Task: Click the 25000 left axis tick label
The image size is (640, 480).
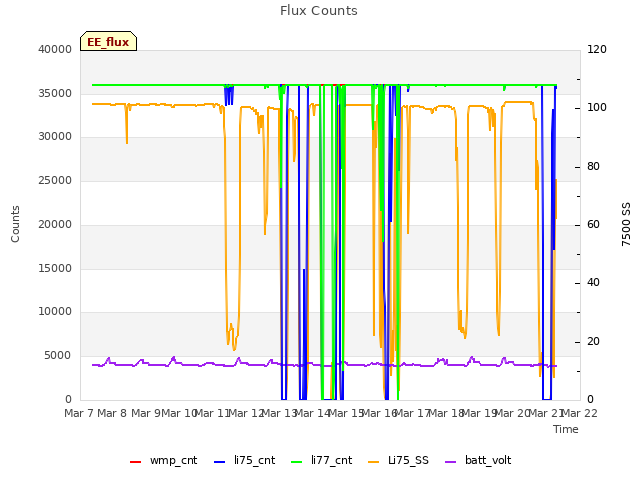Action: pos(55,181)
